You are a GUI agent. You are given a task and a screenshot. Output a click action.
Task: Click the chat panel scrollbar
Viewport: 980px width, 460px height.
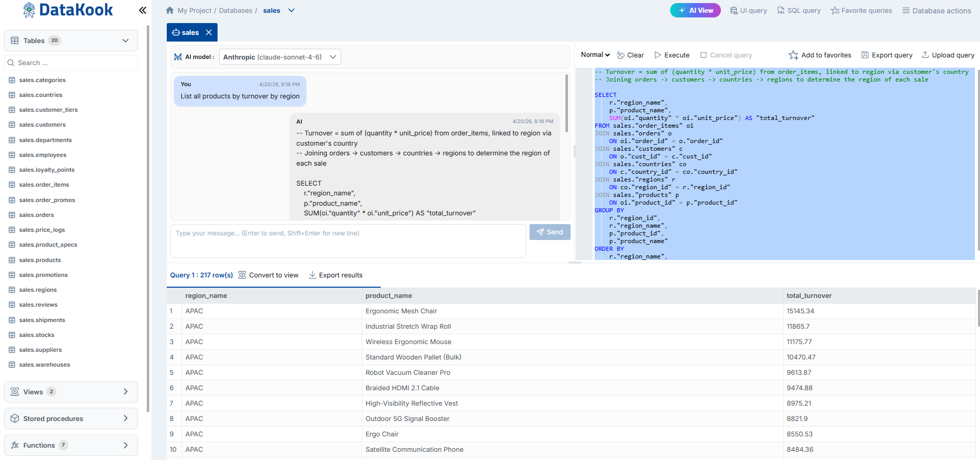point(566,104)
